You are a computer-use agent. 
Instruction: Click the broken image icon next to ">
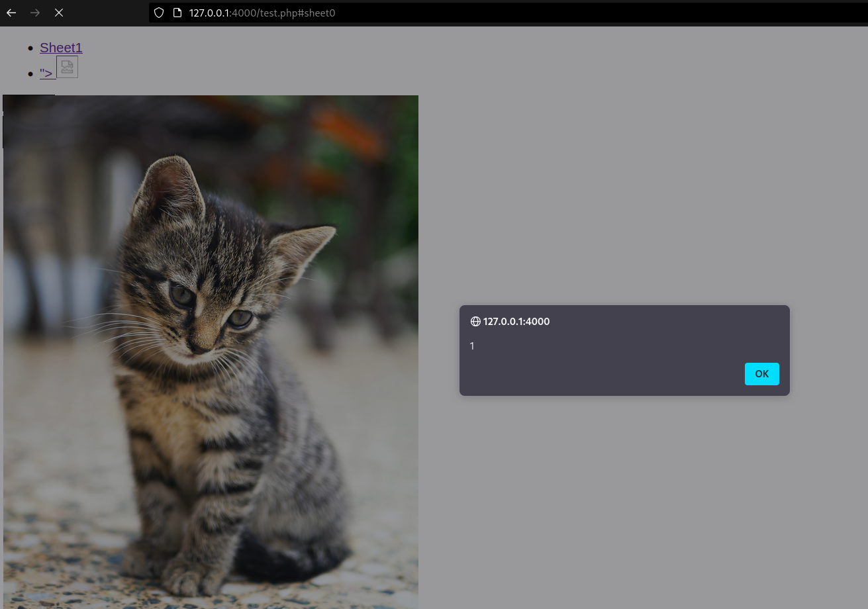point(67,67)
